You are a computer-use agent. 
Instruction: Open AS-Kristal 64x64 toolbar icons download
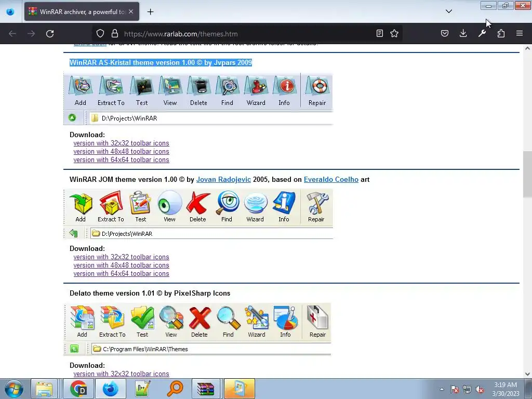(121, 160)
